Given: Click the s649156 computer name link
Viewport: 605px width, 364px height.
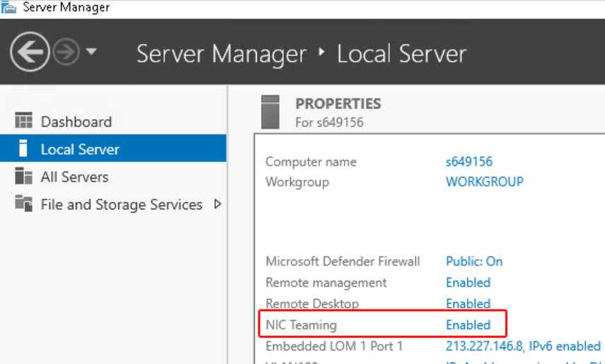Looking at the screenshot, I should tap(468, 162).
